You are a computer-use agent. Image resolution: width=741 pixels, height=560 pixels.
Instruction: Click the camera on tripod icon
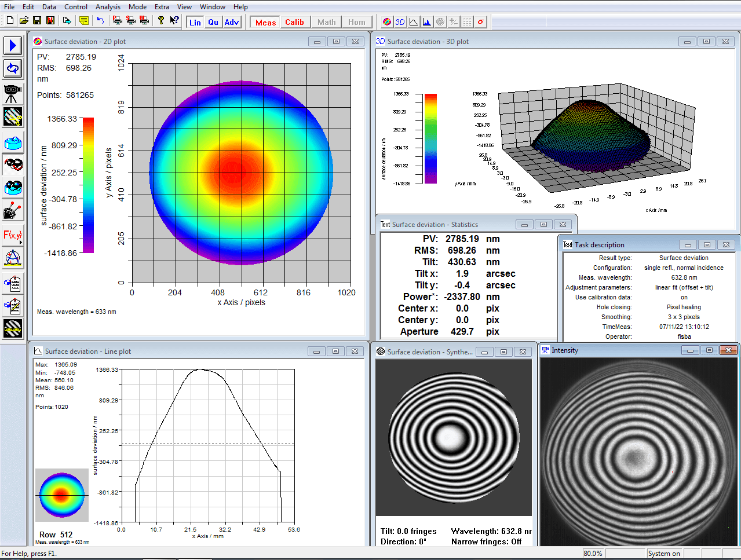(13, 93)
